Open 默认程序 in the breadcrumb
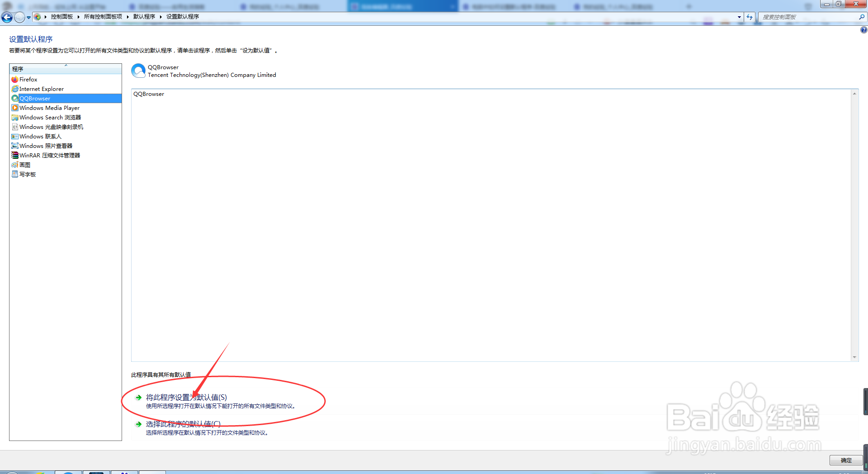Image resolution: width=868 pixels, height=474 pixels. pyautogui.click(x=144, y=17)
